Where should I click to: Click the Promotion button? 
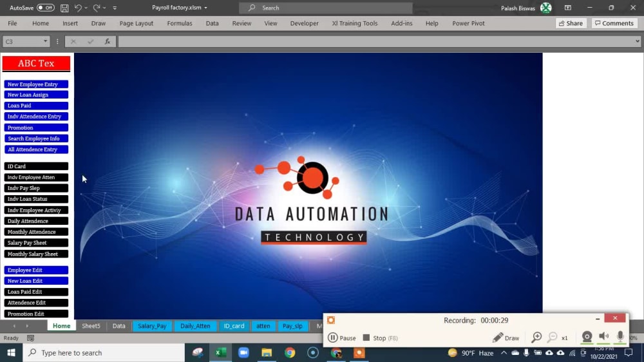36,128
